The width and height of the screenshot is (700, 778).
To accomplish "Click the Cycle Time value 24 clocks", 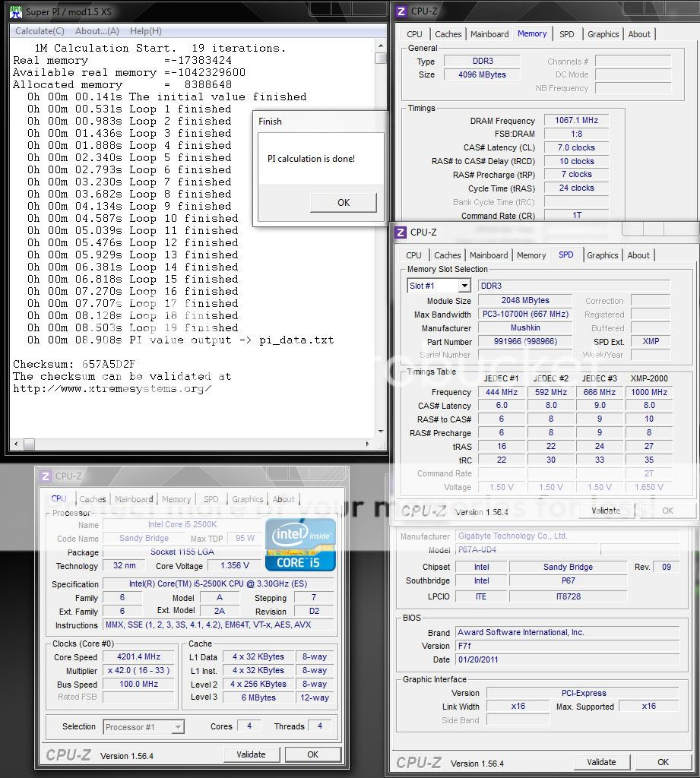I will (x=576, y=188).
